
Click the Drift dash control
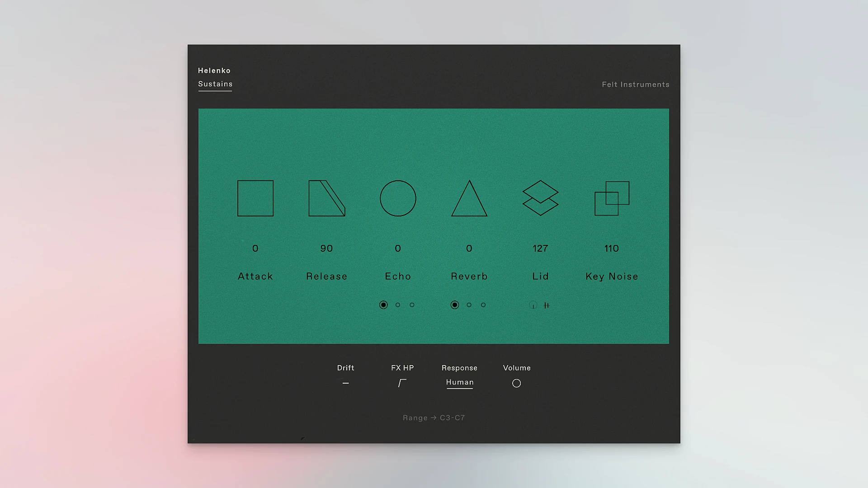tap(346, 383)
